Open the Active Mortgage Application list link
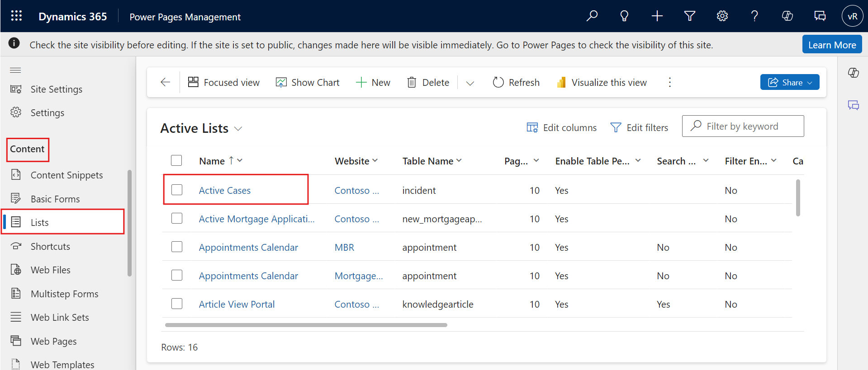This screenshot has width=868, height=370. pyautogui.click(x=256, y=219)
